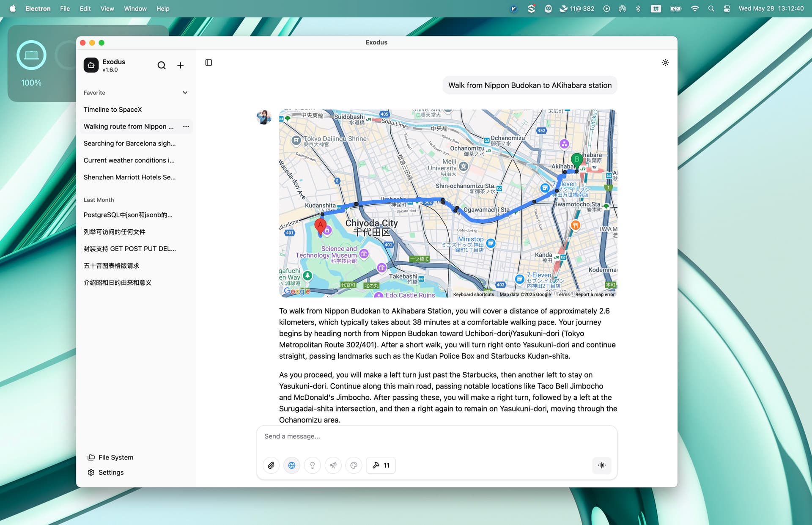Toggle the globe web search button
The height and width of the screenshot is (525, 812).
point(292,465)
